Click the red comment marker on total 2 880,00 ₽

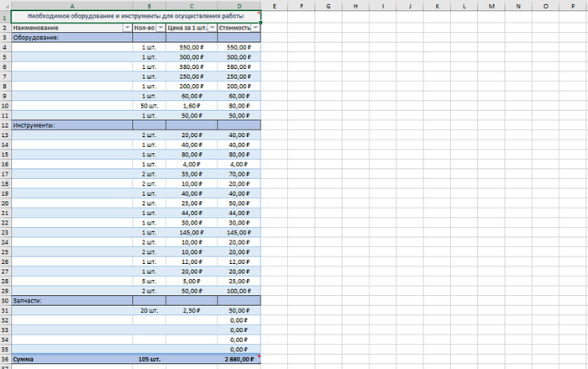(x=259, y=356)
